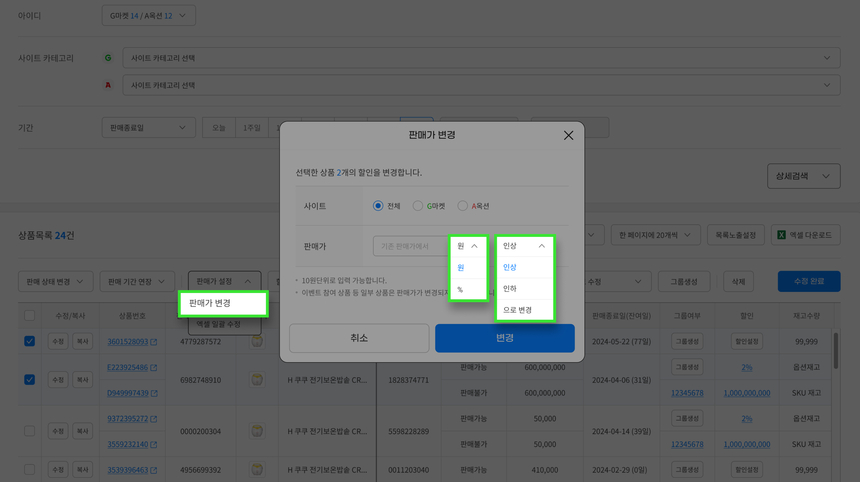This screenshot has height=482, width=860.
Task: Click product thumbnail in row 6982748910
Action: click(x=257, y=379)
